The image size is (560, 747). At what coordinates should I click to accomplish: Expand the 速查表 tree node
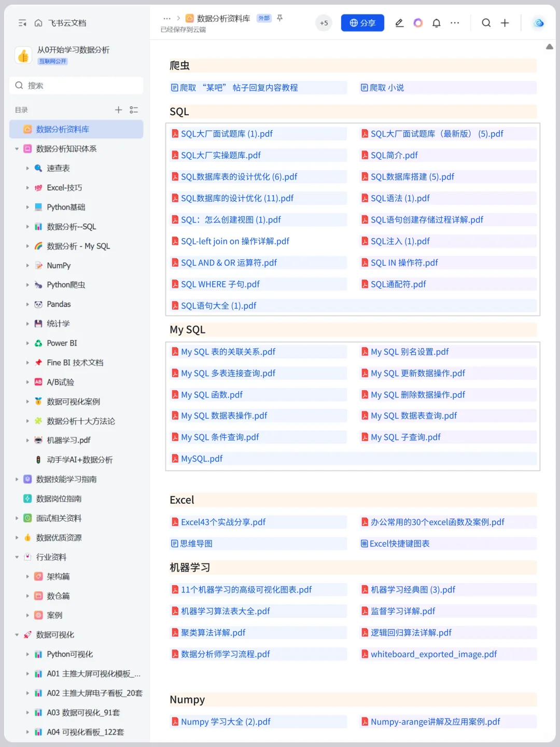tap(27, 168)
